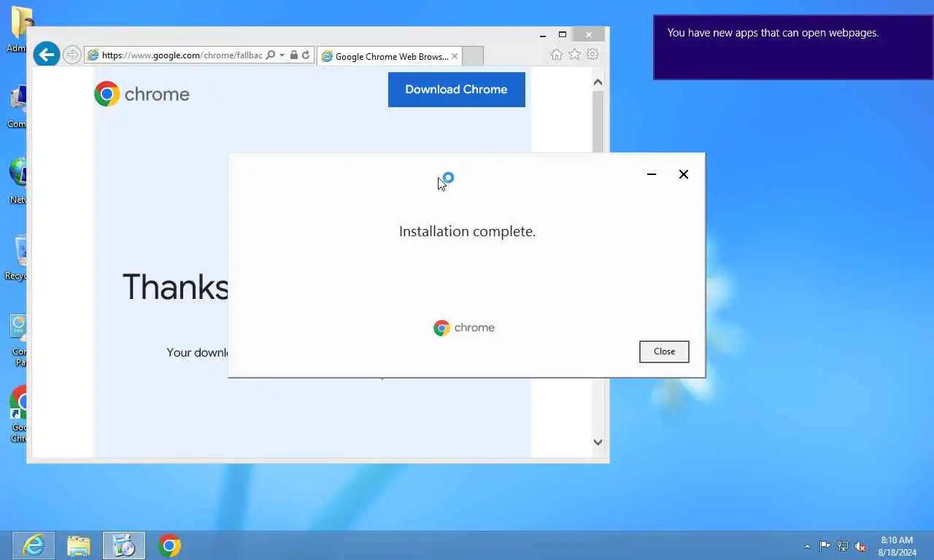Open Internet Explorer Tools gear
The image size is (934, 560).
[x=593, y=55]
